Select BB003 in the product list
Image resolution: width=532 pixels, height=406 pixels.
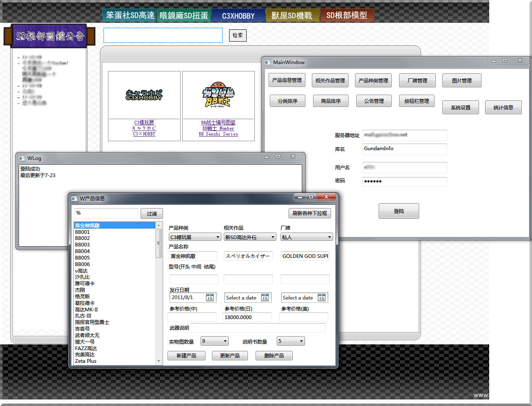click(82, 245)
